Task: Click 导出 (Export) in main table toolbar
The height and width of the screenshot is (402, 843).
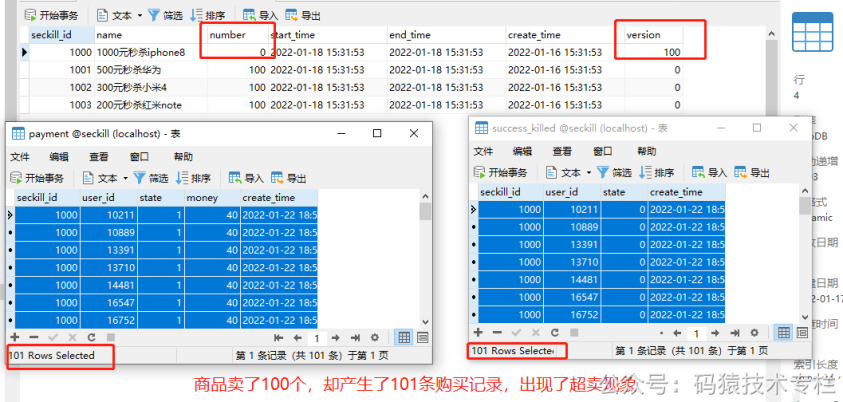Action: point(303,16)
